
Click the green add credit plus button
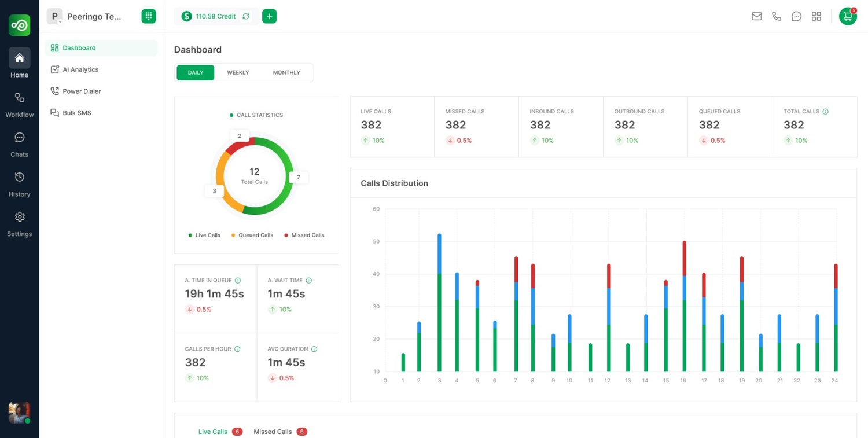[269, 16]
